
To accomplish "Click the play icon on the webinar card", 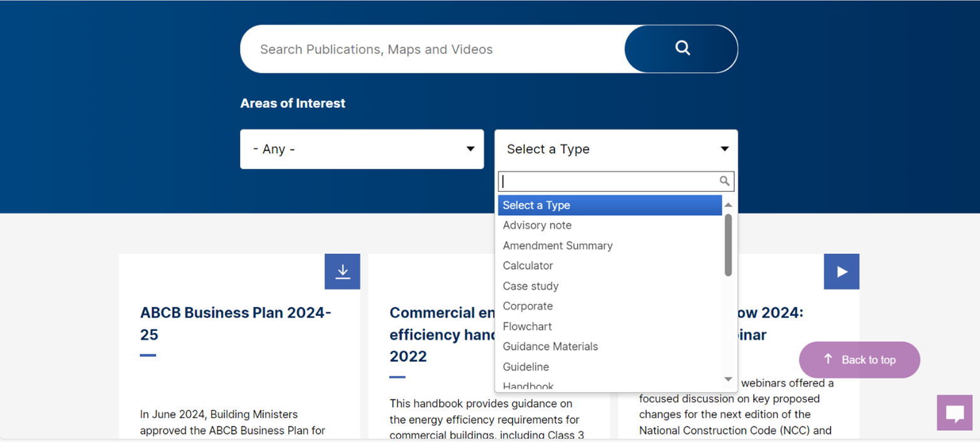I will [x=841, y=271].
